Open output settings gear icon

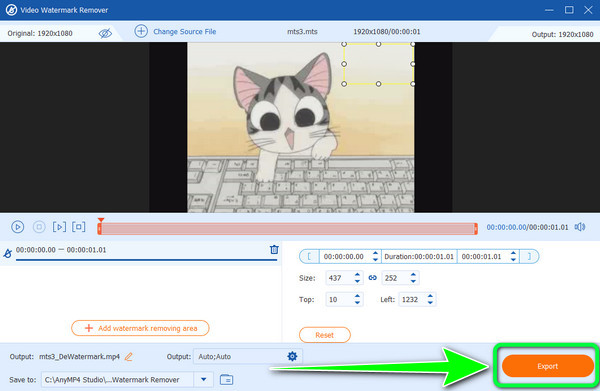tap(292, 357)
